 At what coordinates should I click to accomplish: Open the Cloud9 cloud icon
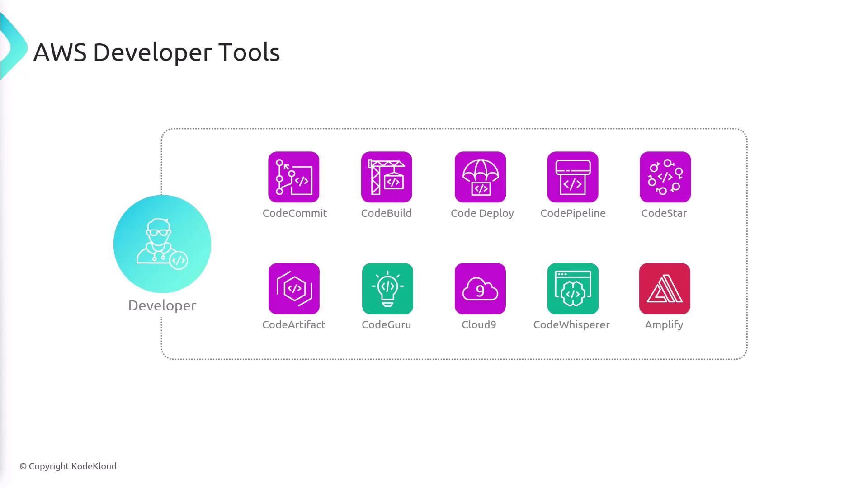click(x=480, y=289)
